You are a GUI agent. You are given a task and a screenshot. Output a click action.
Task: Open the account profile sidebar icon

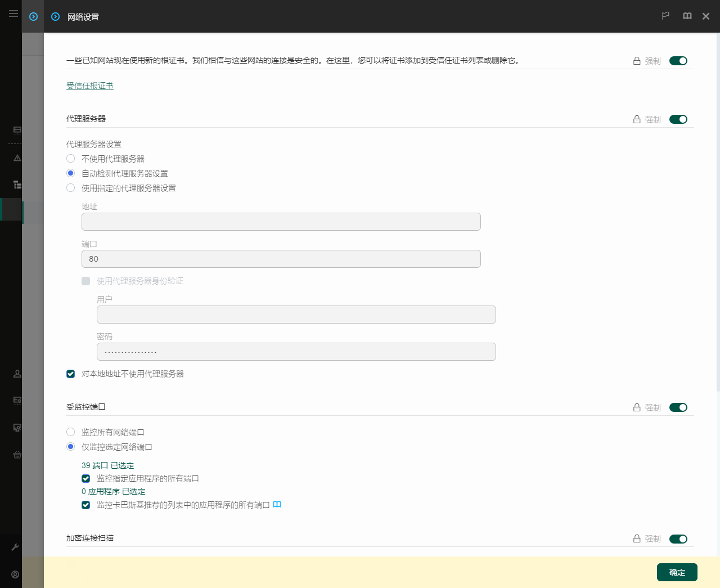coord(15,574)
